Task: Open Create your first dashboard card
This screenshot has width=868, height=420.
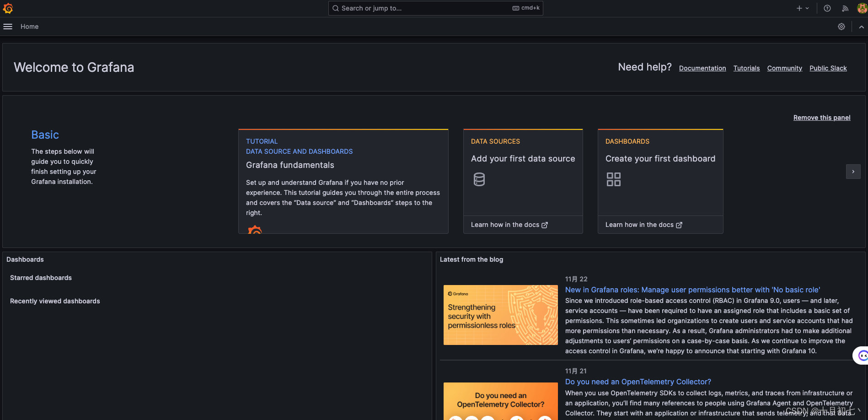Action: pos(660,172)
